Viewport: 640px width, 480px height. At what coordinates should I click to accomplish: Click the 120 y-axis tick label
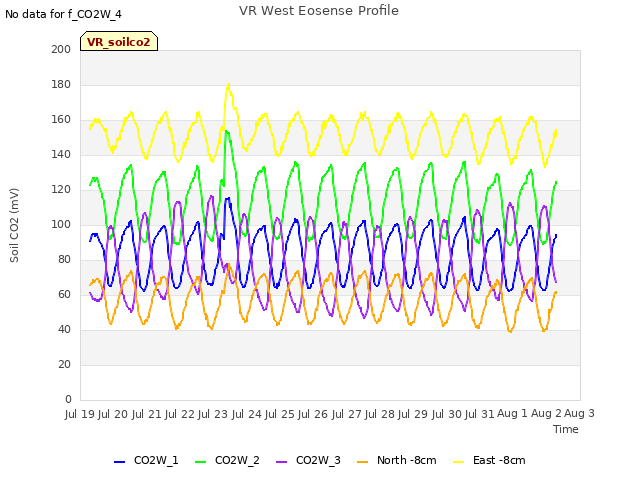[x=61, y=190]
